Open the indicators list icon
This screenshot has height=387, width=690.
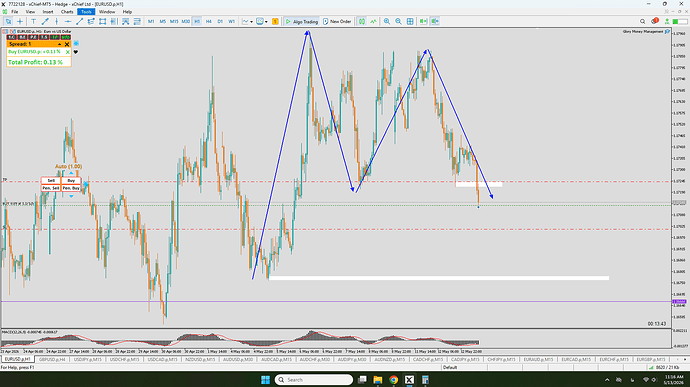(x=373, y=21)
